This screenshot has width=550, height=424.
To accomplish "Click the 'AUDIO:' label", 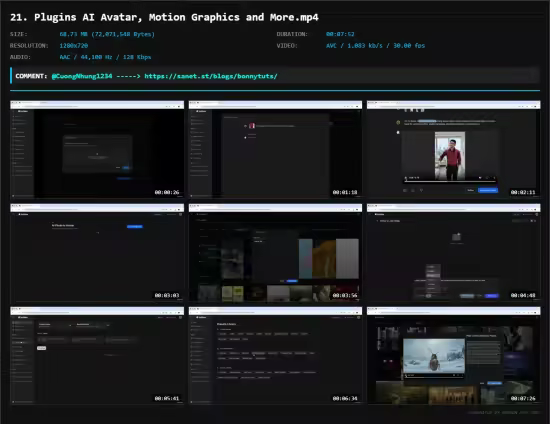I will point(20,57).
